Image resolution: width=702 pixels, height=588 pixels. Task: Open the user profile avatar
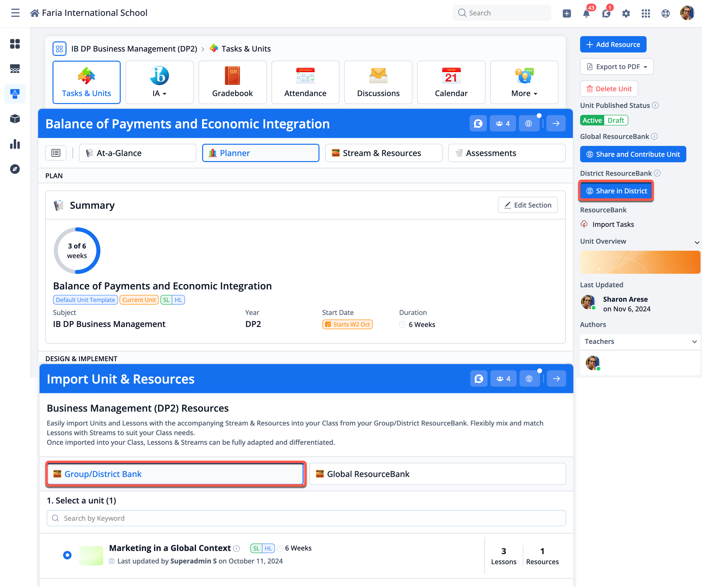[687, 13]
